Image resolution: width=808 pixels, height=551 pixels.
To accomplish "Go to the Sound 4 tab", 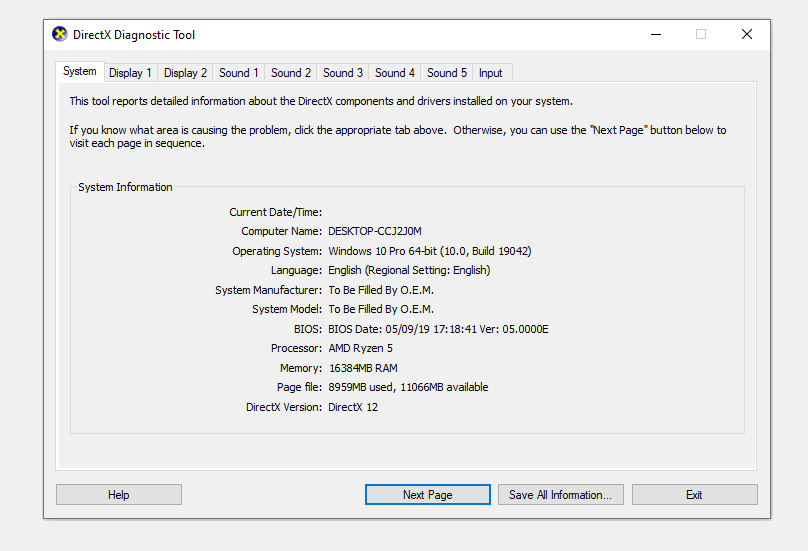I will pos(395,73).
